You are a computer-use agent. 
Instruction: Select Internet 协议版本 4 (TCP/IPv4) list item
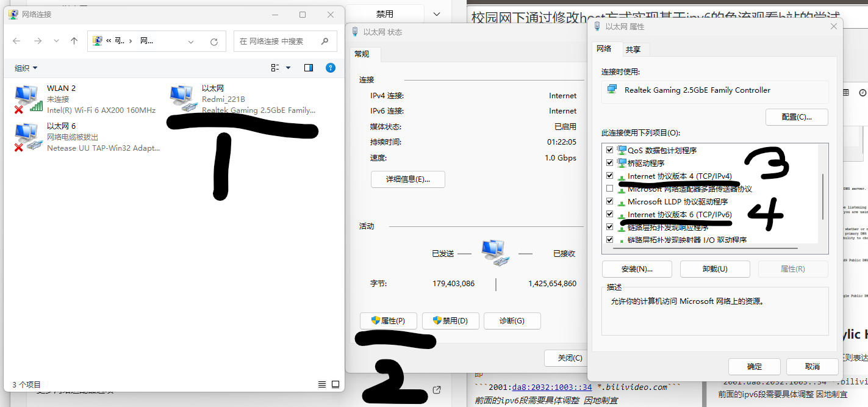(680, 176)
